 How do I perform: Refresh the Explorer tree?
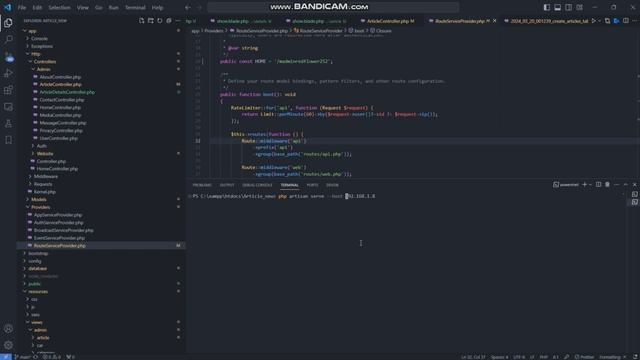pos(160,20)
